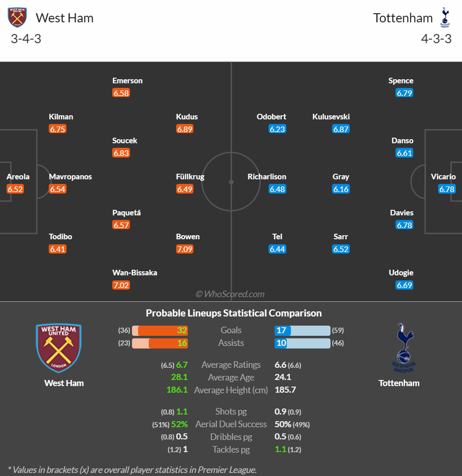Open Füllkrug player name
The height and width of the screenshot is (476, 462).
pyautogui.click(x=190, y=177)
